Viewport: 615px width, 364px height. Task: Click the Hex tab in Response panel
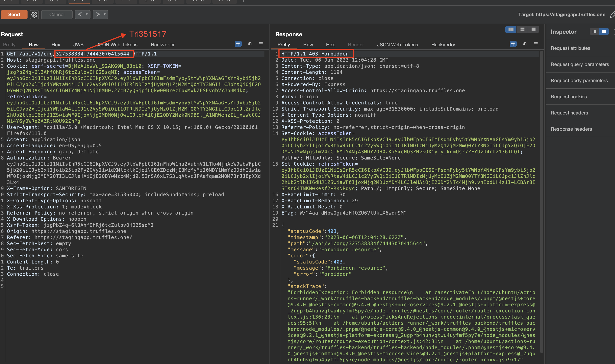point(330,45)
